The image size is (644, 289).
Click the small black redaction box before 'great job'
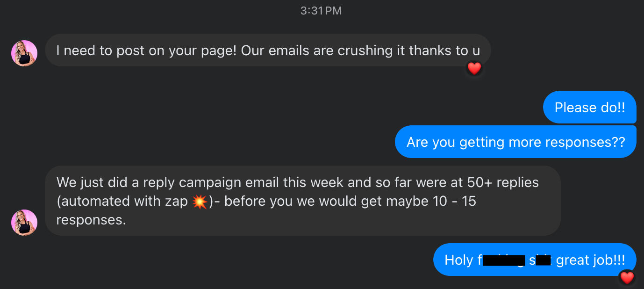(x=543, y=260)
